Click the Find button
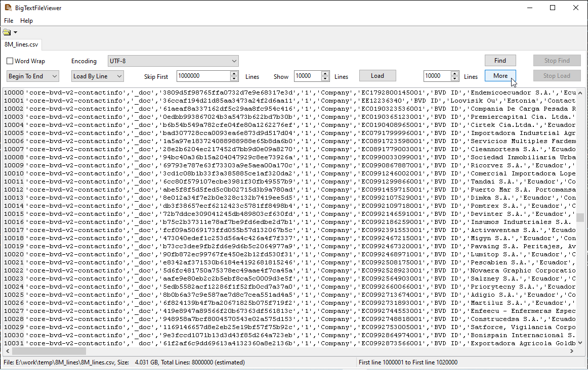This screenshot has width=588, height=370. 500,61
